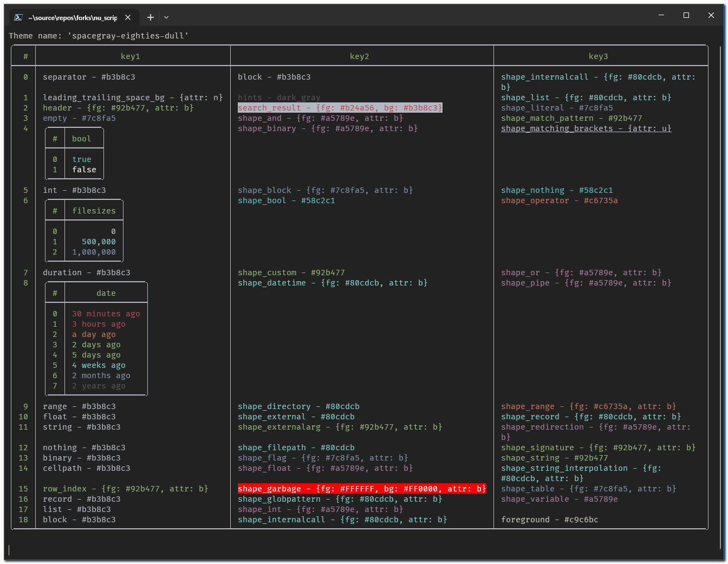This screenshot has height=564, width=728.
Task: Click the 'shape_literal - #7c8fa5' entry
Action: tap(557, 108)
